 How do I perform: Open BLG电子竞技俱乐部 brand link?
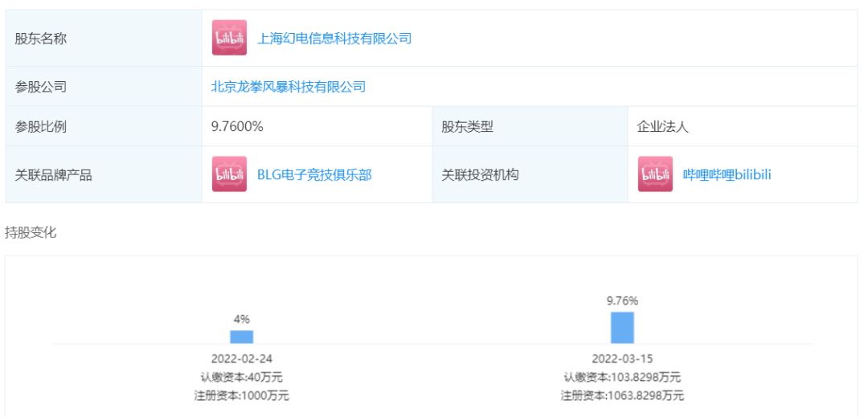point(314,175)
